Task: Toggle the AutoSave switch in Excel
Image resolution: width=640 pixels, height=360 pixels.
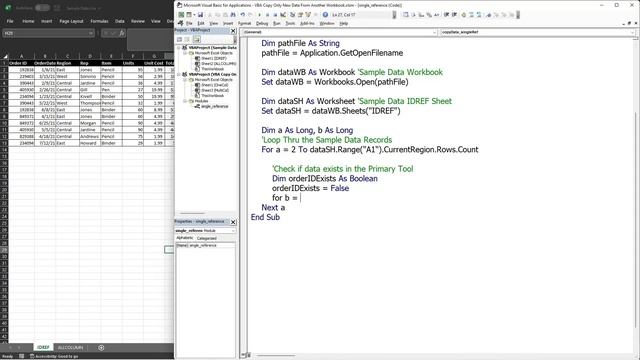Action: [x=42, y=8]
